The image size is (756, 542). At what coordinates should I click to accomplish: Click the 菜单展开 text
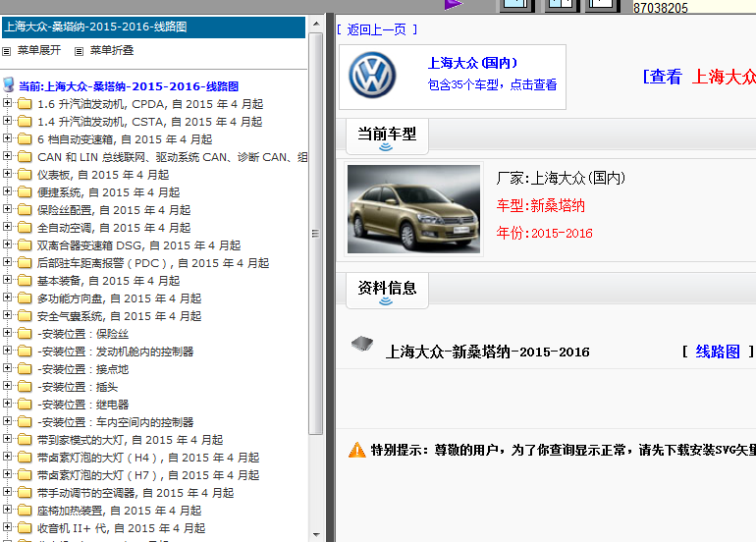click(x=39, y=50)
